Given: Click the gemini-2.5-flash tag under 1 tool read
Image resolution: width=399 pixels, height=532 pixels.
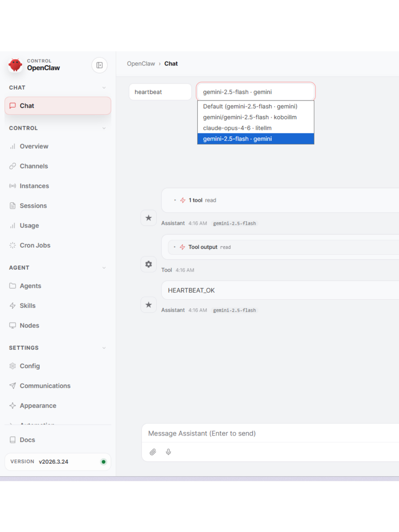Looking at the screenshot, I should pos(235,223).
